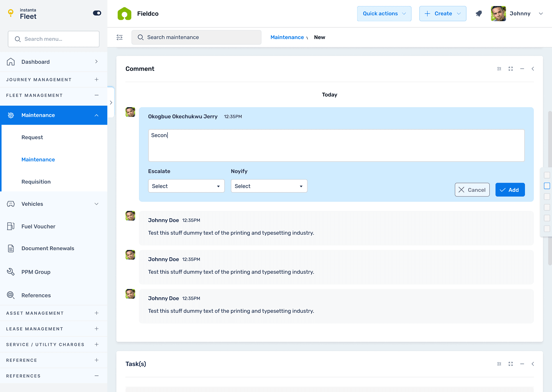Click the Search maintenance input field
This screenshot has height=392, width=552.
196,37
